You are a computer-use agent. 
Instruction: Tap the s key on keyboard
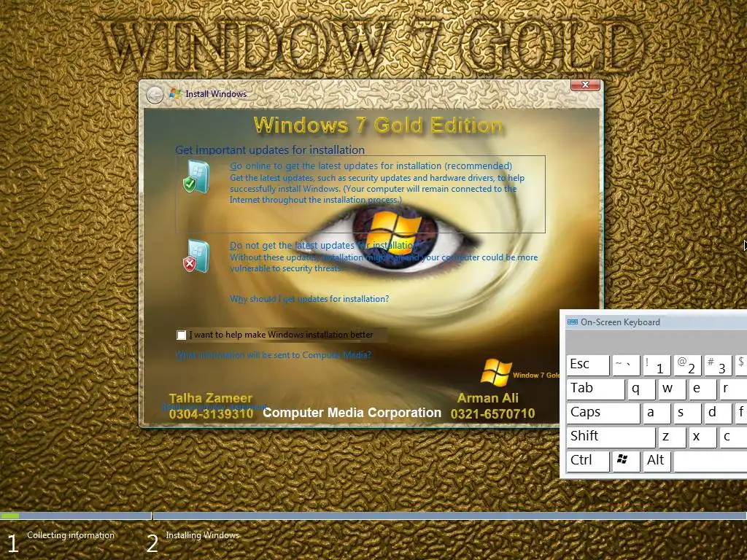pyautogui.click(x=687, y=413)
